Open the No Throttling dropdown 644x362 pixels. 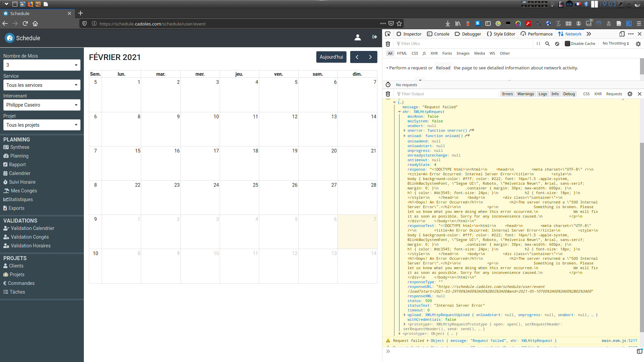point(615,44)
